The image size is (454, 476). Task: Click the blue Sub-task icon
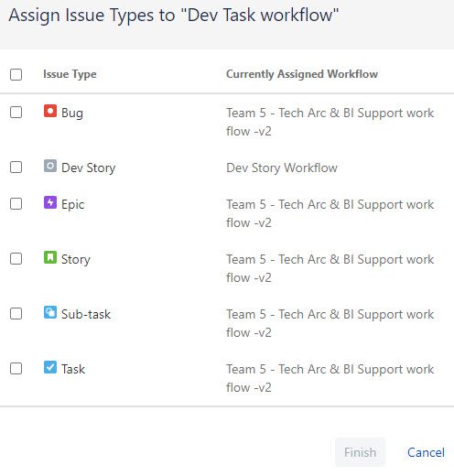pyautogui.click(x=50, y=312)
